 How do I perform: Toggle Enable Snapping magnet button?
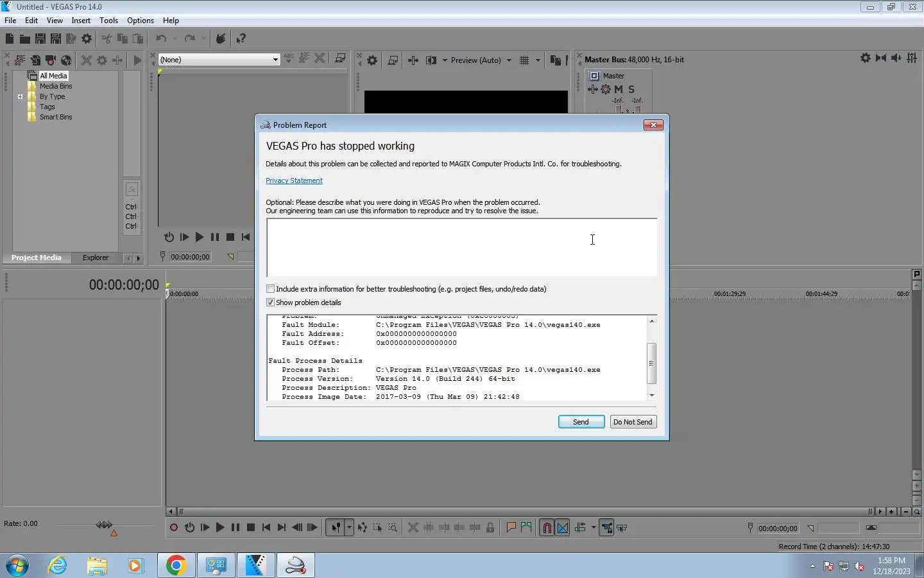pos(547,528)
